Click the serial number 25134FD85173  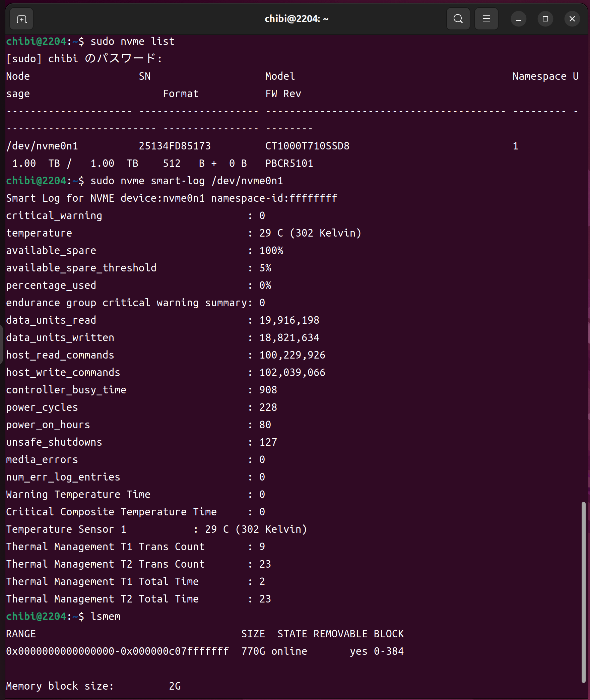coord(175,146)
